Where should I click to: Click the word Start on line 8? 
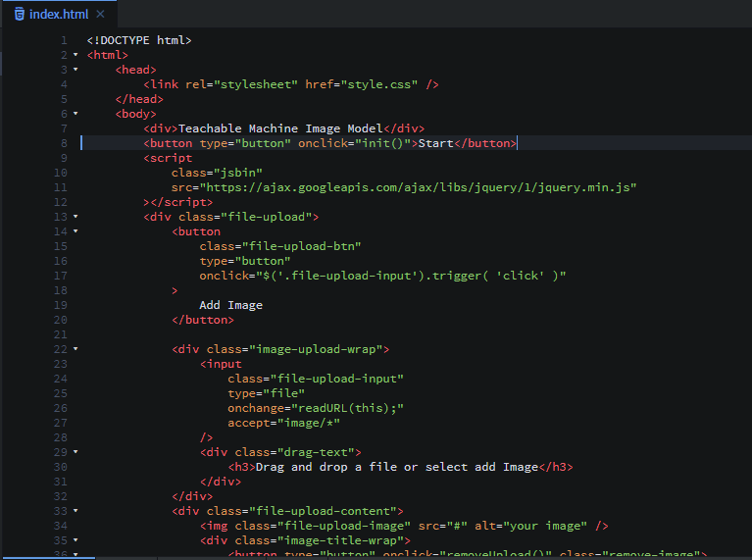point(435,143)
